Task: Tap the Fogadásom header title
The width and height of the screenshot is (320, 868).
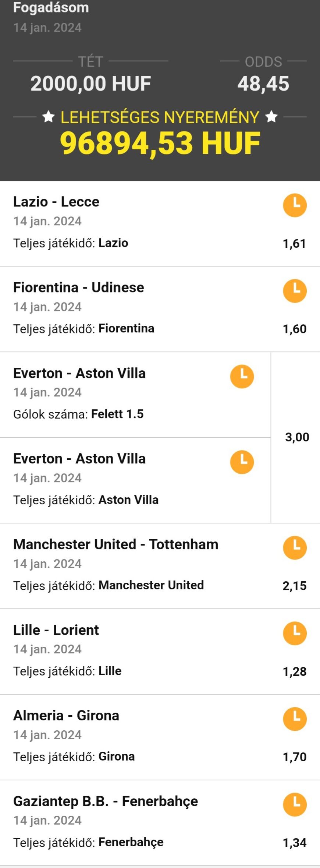Action: (51, 8)
